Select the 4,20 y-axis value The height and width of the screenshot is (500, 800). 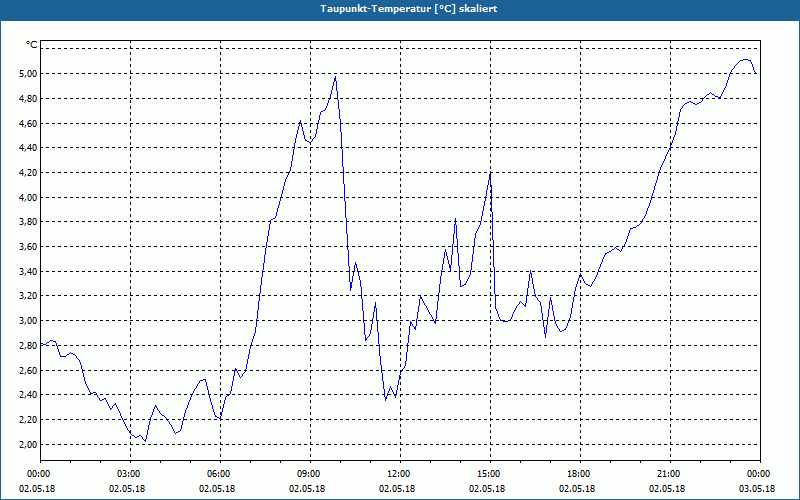(28, 172)
